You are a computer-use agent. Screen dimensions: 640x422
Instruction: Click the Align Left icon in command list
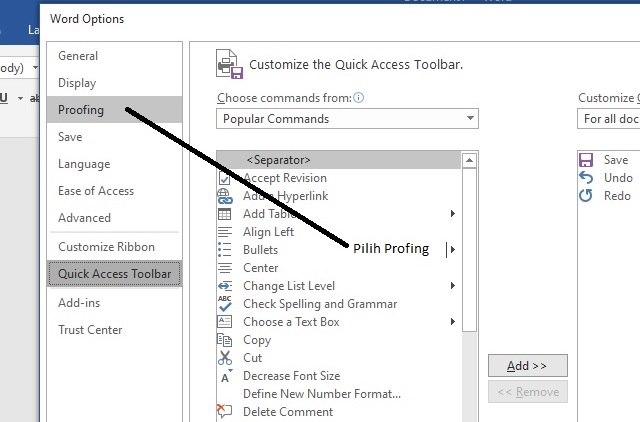click(224, 232)
